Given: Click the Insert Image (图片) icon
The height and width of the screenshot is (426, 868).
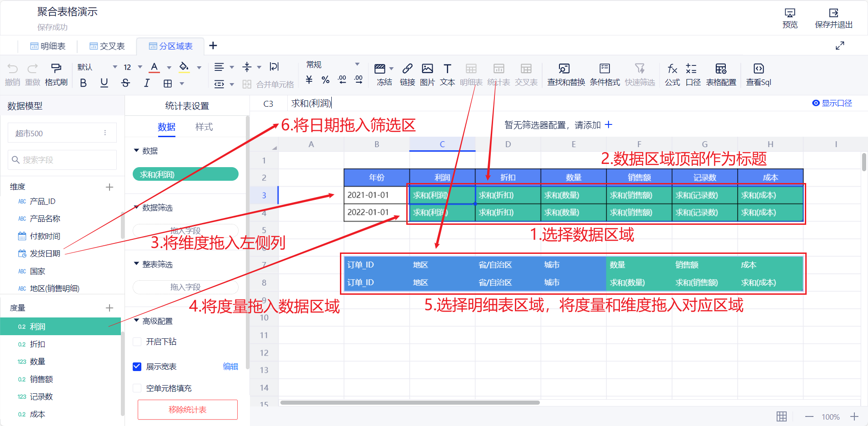Looking at the screenshot, I should pos(427,74).
